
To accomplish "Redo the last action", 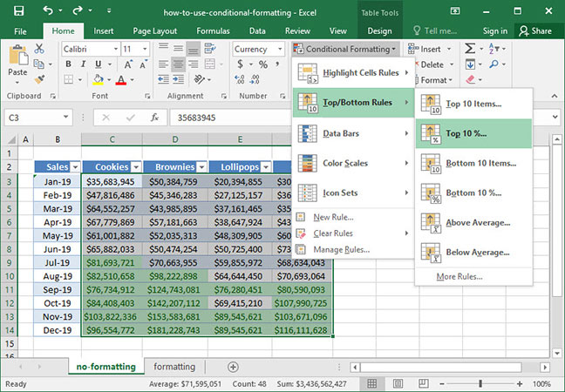I will pyautogui.click(x=78, y=10).
